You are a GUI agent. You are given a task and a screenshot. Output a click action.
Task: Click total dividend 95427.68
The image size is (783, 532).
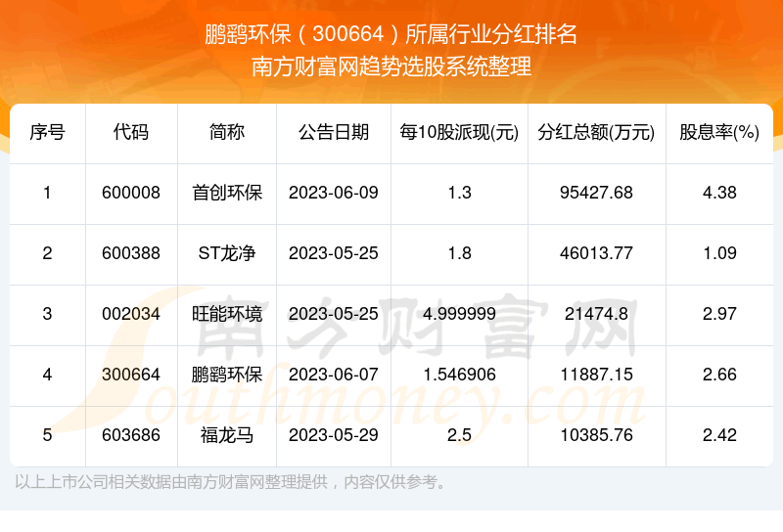tap(596, 193)
